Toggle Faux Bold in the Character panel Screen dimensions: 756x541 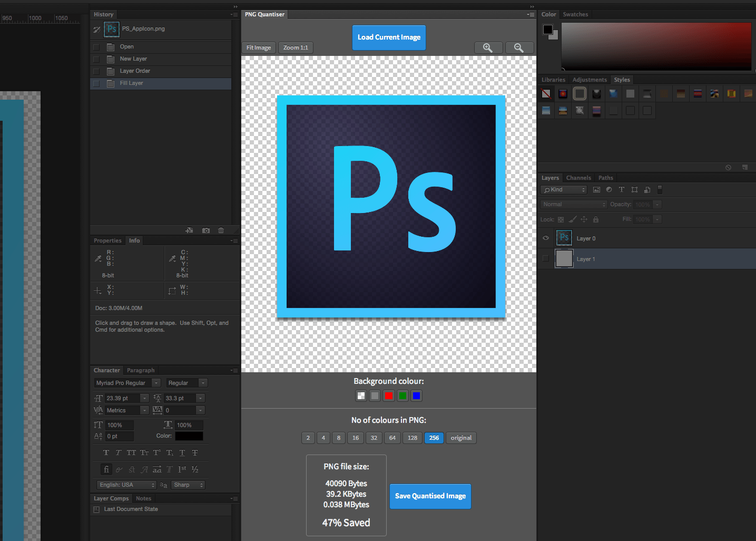tap(106, 452)
